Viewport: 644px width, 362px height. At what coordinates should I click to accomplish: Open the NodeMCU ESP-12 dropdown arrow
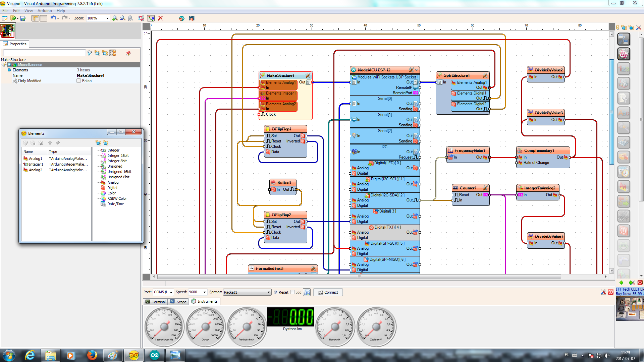click(417, 70)
